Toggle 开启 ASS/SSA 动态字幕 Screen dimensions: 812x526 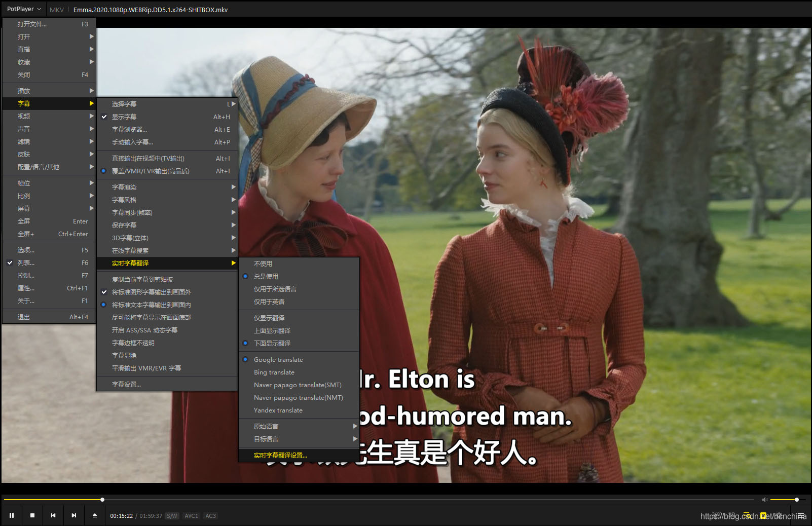click(167, 330)
